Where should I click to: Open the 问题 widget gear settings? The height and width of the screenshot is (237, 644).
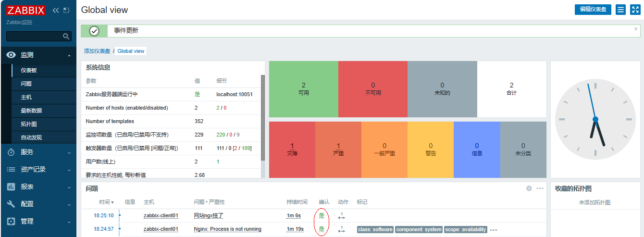[x=529, y=188]
